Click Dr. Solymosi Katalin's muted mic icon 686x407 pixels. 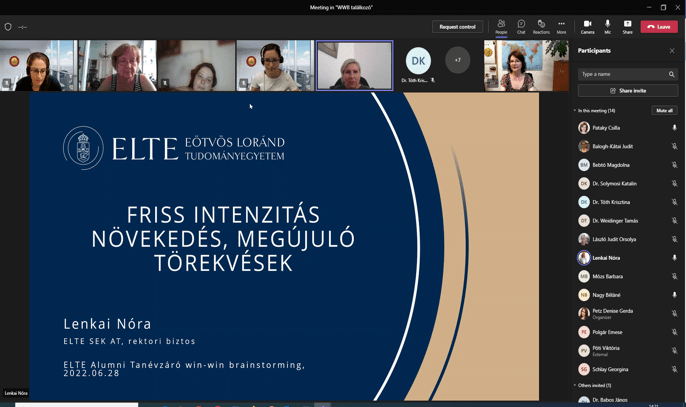click(674, 184)
